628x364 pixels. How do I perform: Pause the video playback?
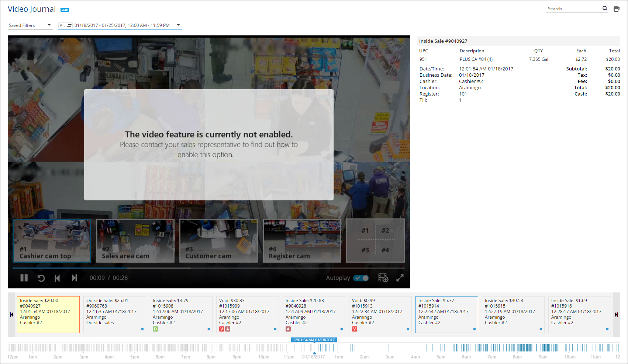click(24, 278)
